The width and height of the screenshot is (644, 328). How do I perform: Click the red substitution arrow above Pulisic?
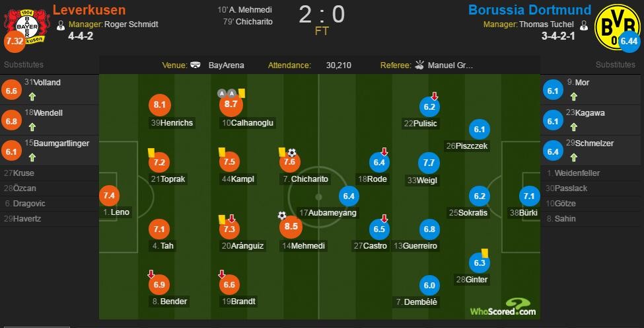click(x=435, y=96)
